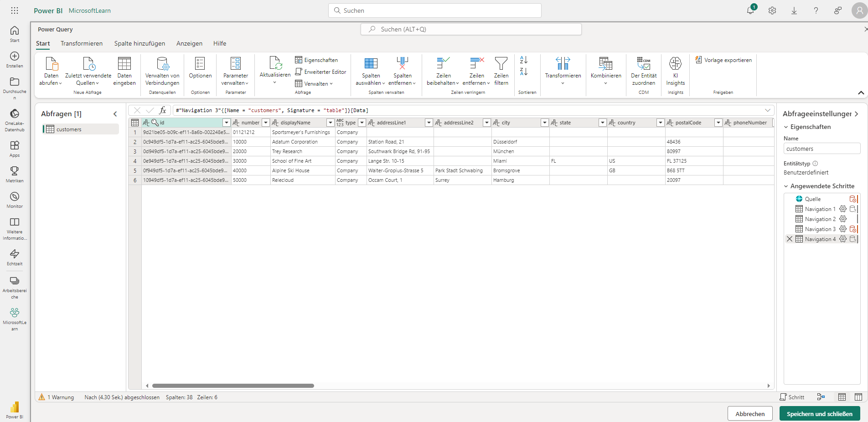Open Verwalten von Verbindungen
This screenshot has width=868, height=422.
point(162,71)
